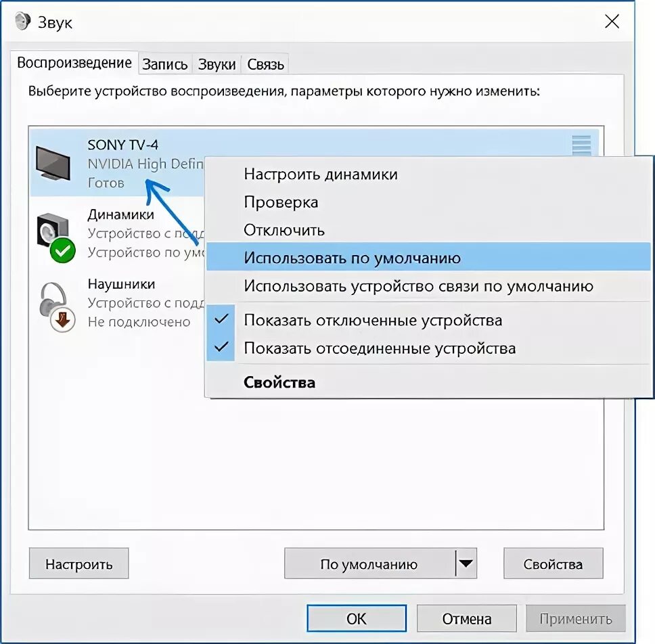
Task: Click the volume level meter beside SONY TV-4
Action: [581, 146]
